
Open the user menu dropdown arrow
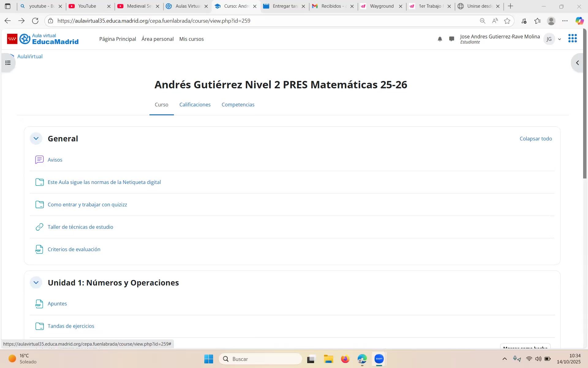pyautogui.click(x=560, y=39)
